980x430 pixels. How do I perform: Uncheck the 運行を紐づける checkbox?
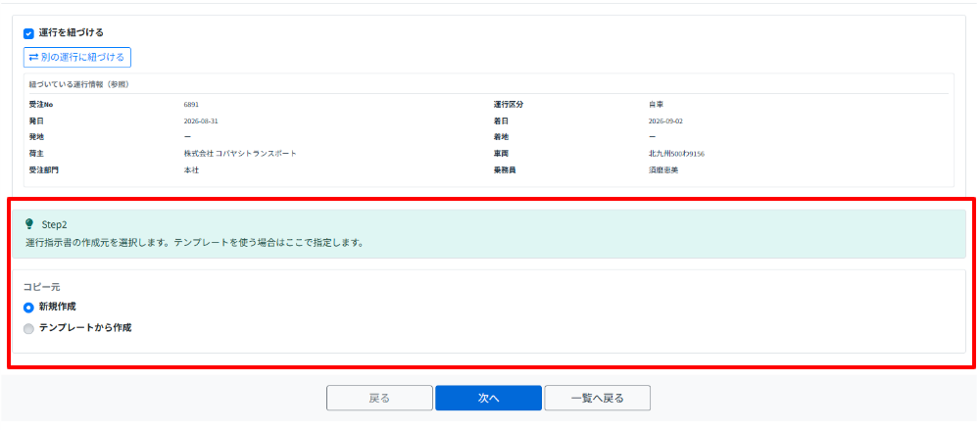coord(28,33)
